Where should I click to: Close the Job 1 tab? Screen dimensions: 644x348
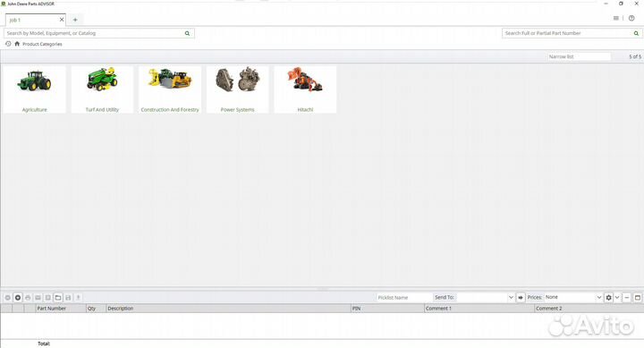(x=62, y=20)
